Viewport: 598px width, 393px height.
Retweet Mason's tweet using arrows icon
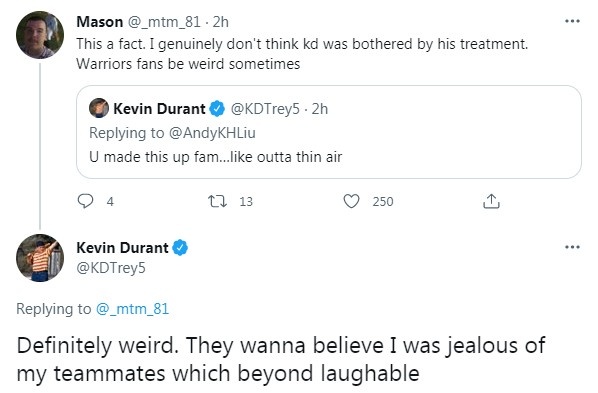point(217,201)
